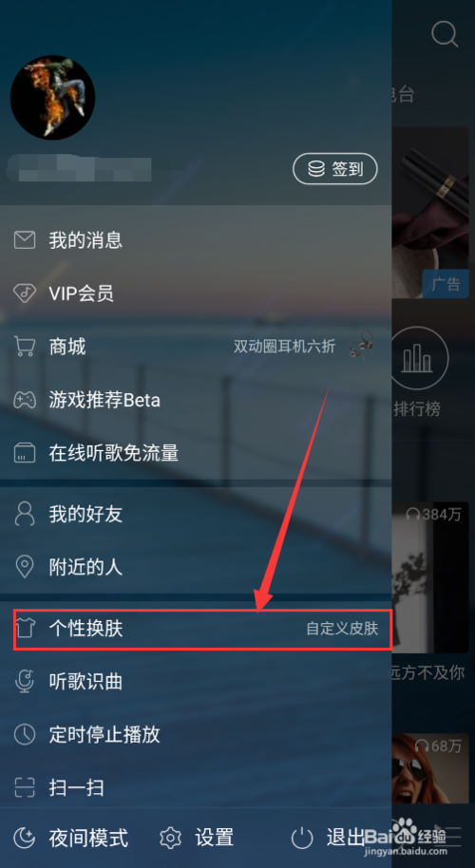Open the VIP会员 diamond icon

(25, 293)
